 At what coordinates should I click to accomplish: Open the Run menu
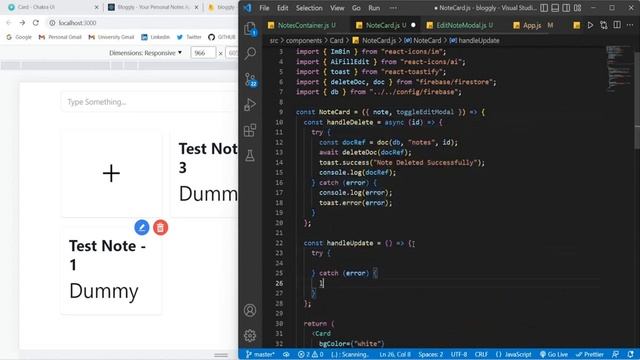(374, 8)
